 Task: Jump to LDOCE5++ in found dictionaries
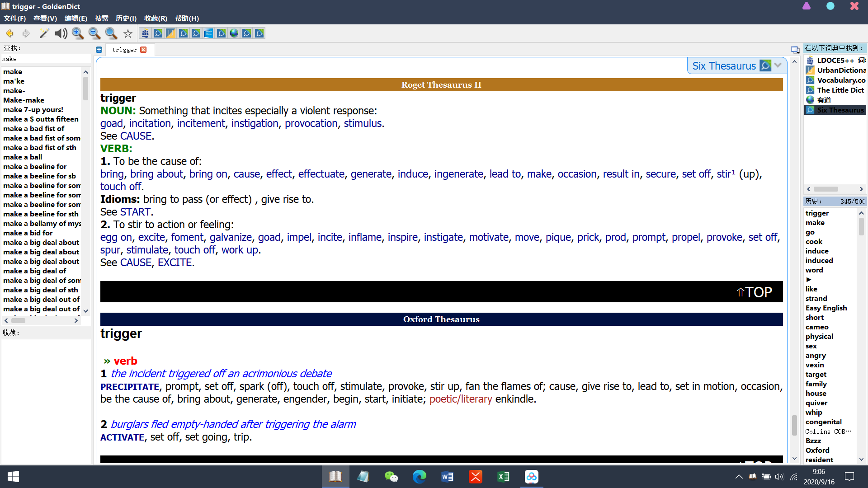835,60
